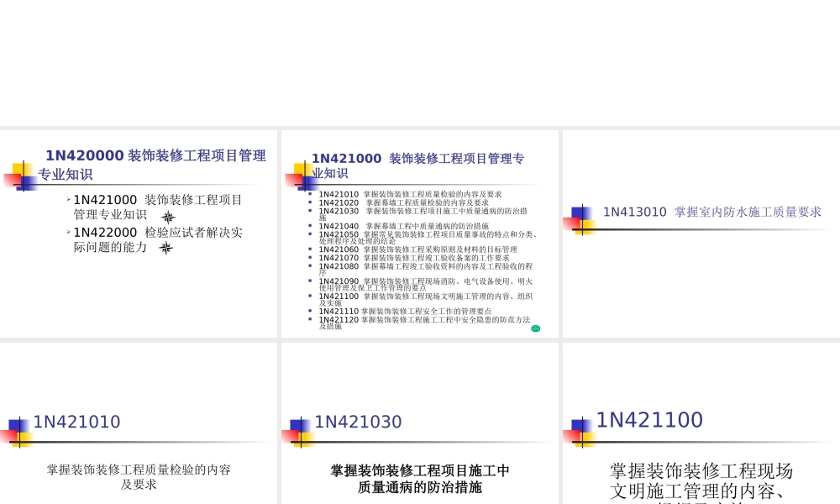Open the 1N413010 slide thumbnail
The height and width of the screenshot is (504, 840).
(x=700, y=231)
